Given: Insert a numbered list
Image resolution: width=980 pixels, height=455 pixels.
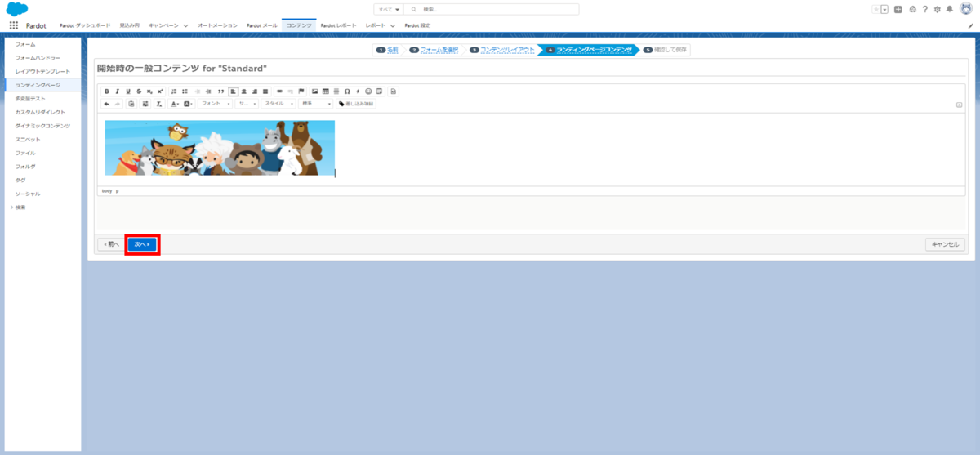Looking at the screenshot, I should (174, 91).
